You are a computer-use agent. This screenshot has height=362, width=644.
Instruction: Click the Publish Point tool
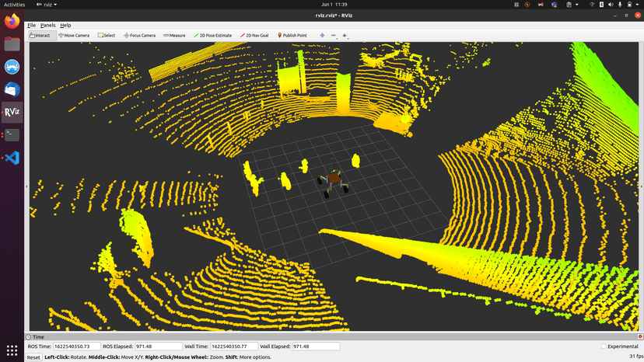[292, 35]
